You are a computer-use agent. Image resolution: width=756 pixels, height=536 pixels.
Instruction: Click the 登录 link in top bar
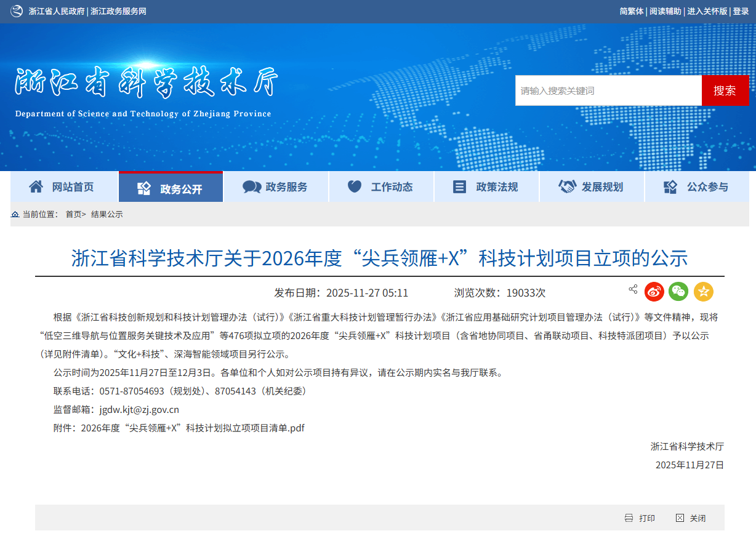(741, 11)
